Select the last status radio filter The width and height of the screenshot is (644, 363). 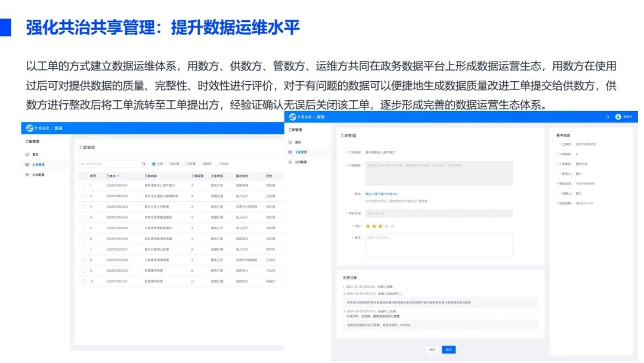216,164
